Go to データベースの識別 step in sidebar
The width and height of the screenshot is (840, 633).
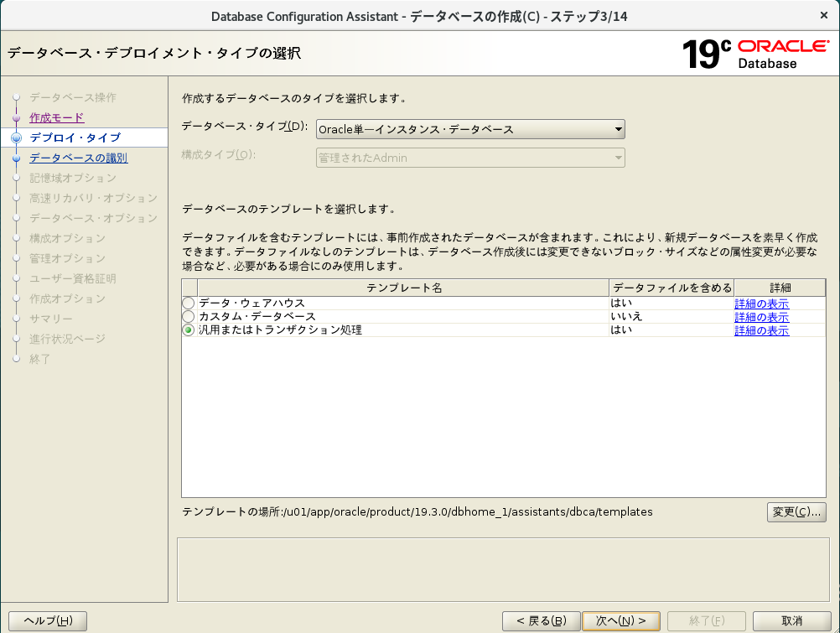78,158
